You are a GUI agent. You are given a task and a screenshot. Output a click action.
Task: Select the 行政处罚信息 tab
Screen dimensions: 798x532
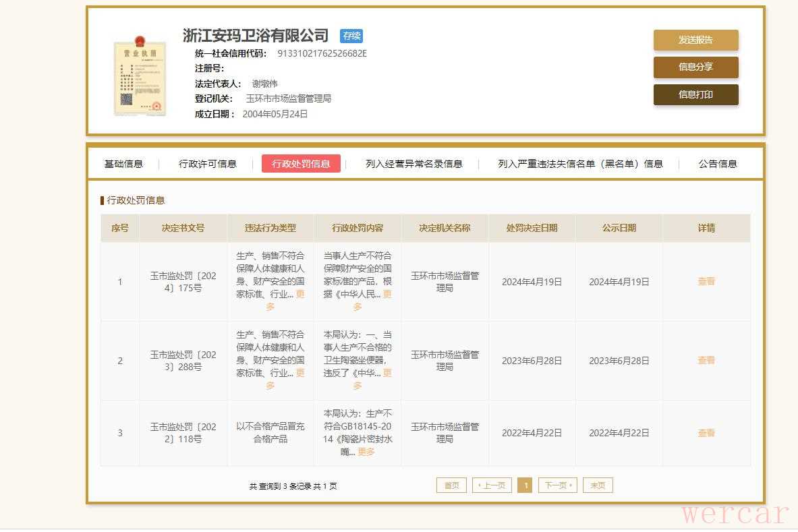click(x=301, y=164)
